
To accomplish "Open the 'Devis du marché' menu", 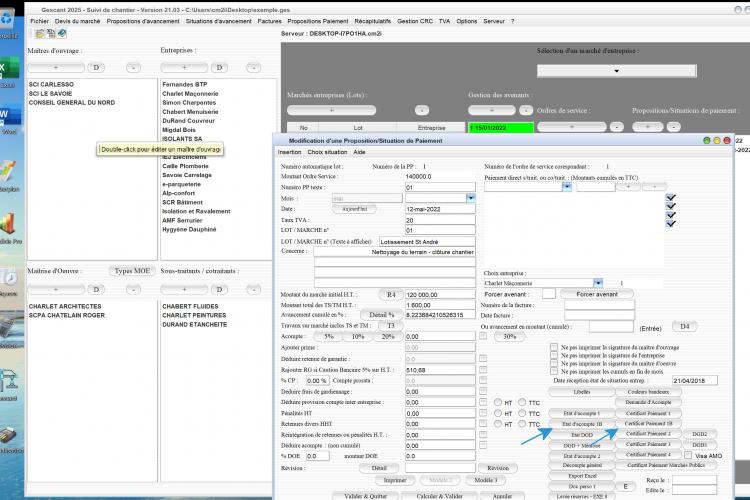I will pyautogui.click(x=77, y=21).
